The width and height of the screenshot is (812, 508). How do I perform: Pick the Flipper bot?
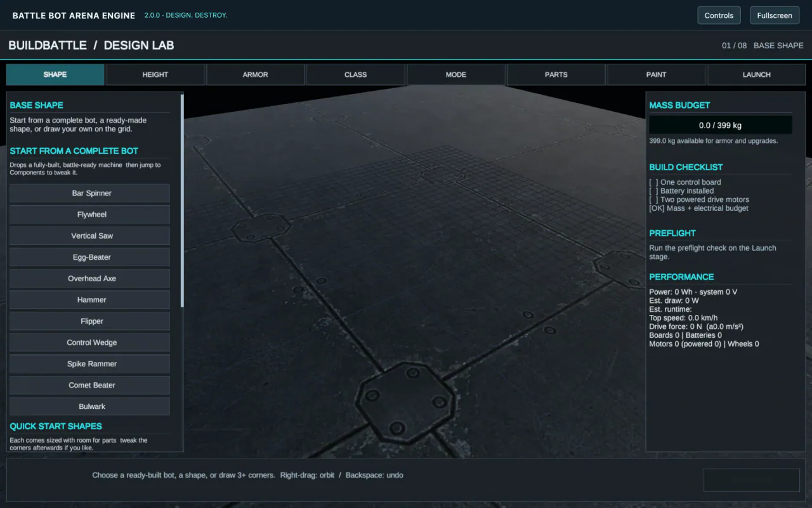89,321
